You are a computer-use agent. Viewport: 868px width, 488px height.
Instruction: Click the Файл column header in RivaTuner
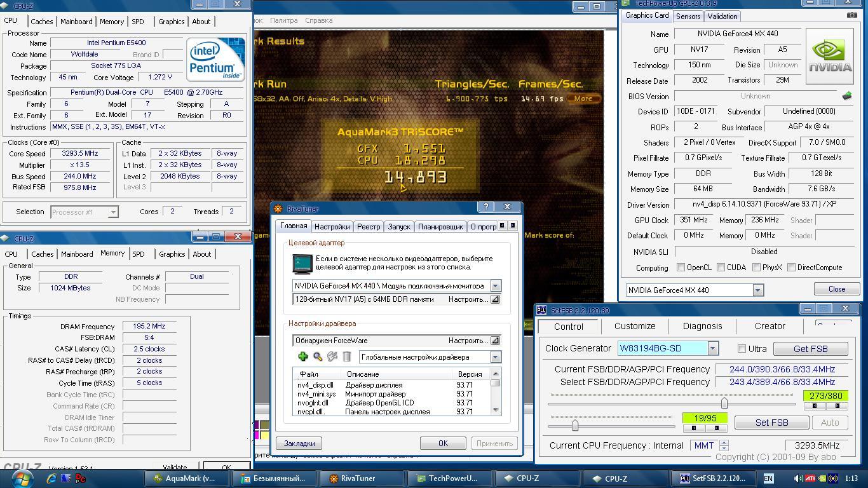tap(317, 374)
